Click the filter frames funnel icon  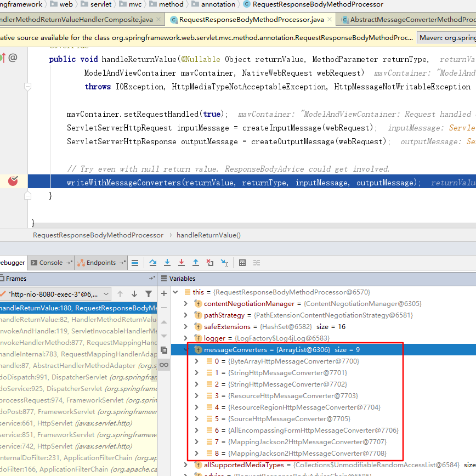pos(149,294)
